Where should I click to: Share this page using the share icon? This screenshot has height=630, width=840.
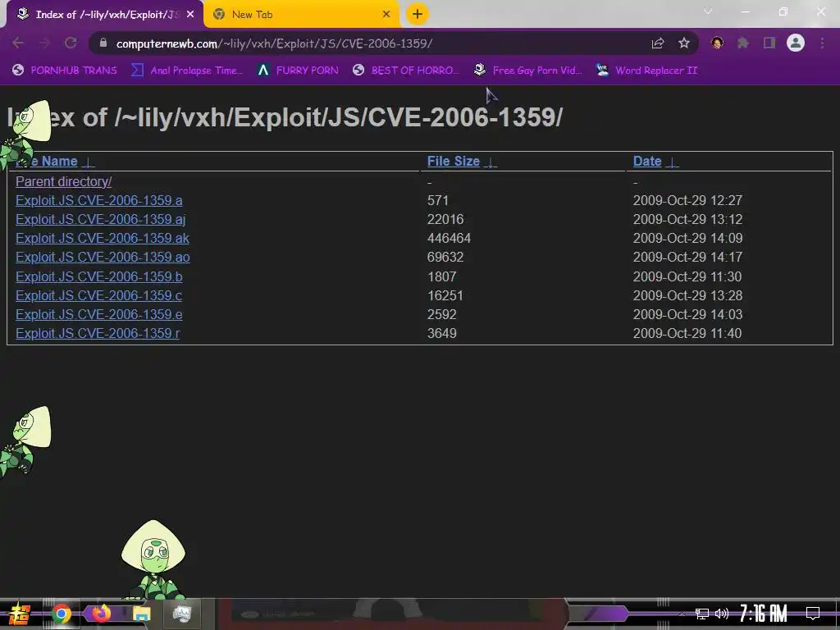tap(658, 43)
